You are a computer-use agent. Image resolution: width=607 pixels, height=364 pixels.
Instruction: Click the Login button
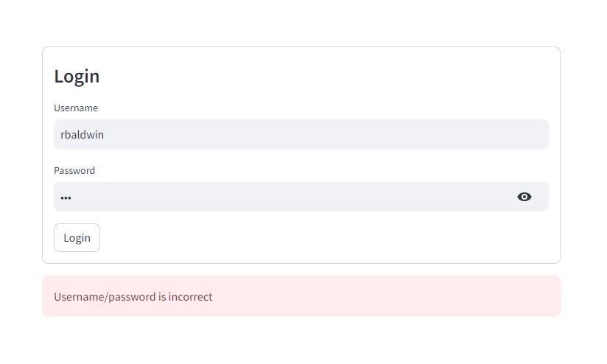tap(77, 237)
